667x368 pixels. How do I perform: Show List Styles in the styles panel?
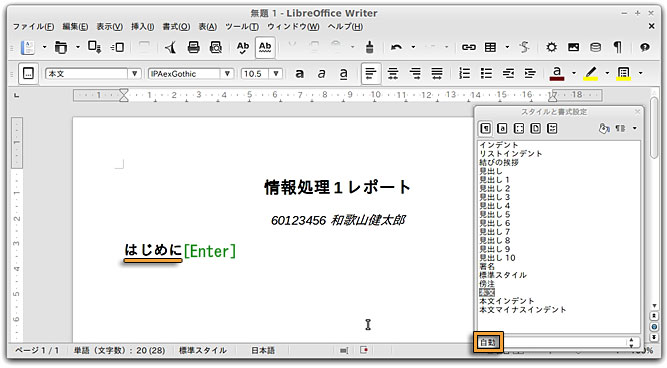click(552, 128)
